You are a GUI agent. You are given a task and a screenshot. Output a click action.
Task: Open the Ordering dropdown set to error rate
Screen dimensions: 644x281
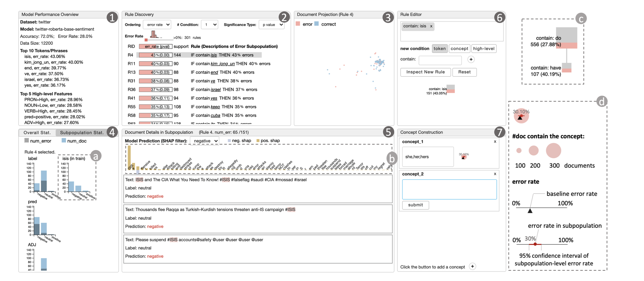(157, 25)
